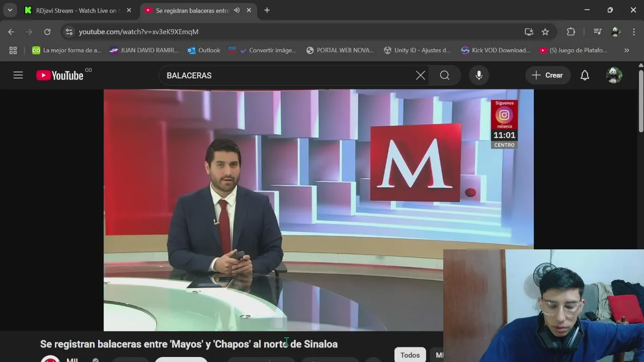
Task: Open the Crear upload menu
Action: 548,75
